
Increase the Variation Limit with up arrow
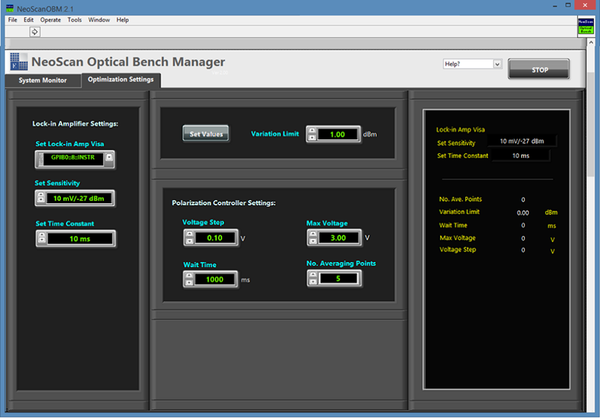pos(313,130)
